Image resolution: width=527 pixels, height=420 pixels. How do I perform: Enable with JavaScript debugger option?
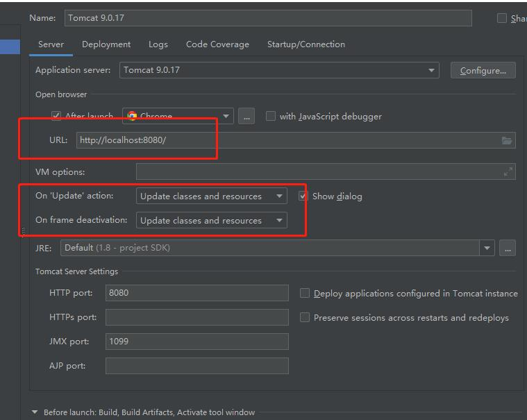[x=271, y=116]
